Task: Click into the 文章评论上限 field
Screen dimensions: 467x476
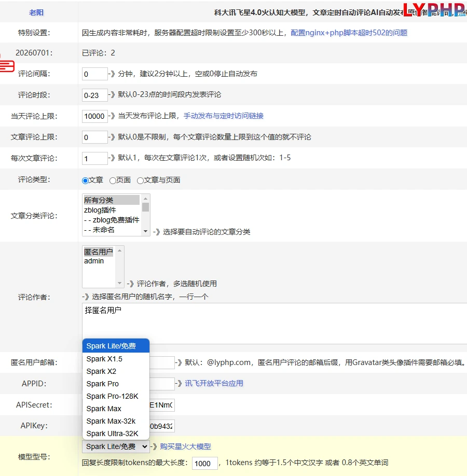Action: pos(95,137)
